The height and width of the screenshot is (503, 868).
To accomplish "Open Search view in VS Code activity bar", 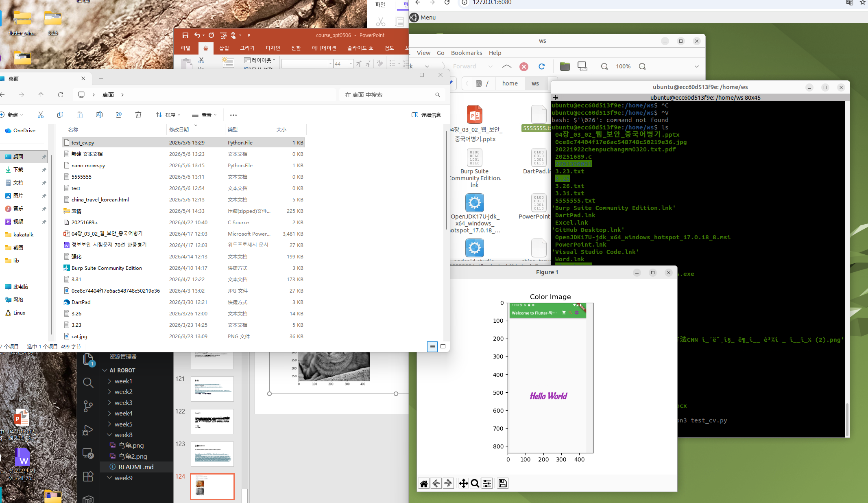I will [x=88, y=383].
